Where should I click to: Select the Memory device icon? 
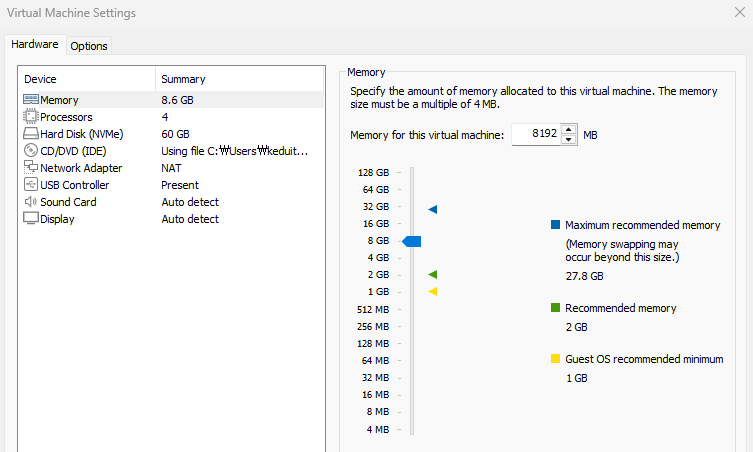[x=31, y=99]
